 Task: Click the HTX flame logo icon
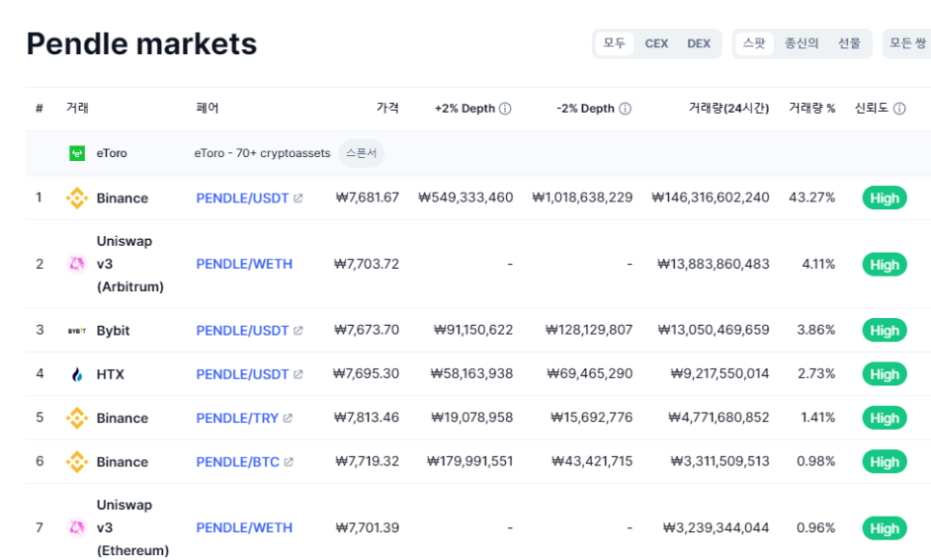[x=77, y=374]
